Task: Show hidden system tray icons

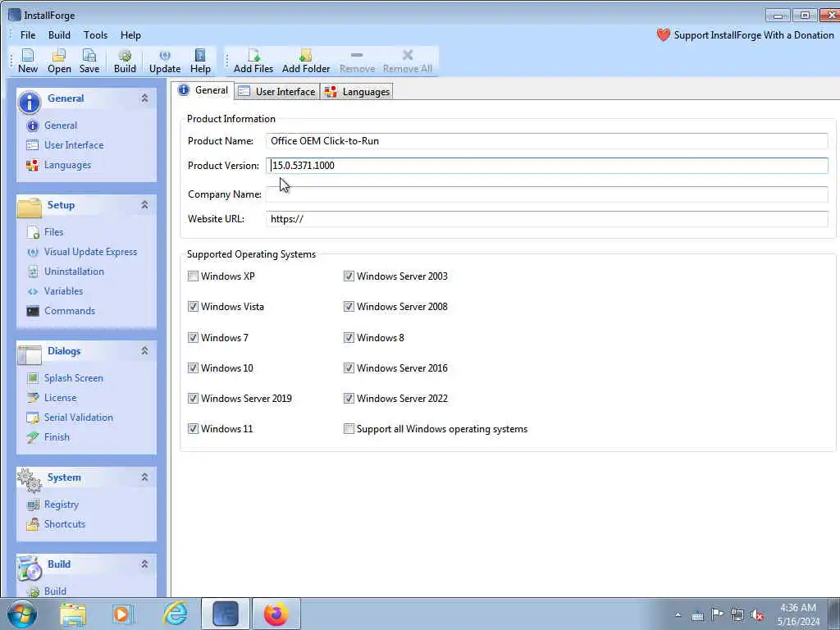Action: pos(678,615)
